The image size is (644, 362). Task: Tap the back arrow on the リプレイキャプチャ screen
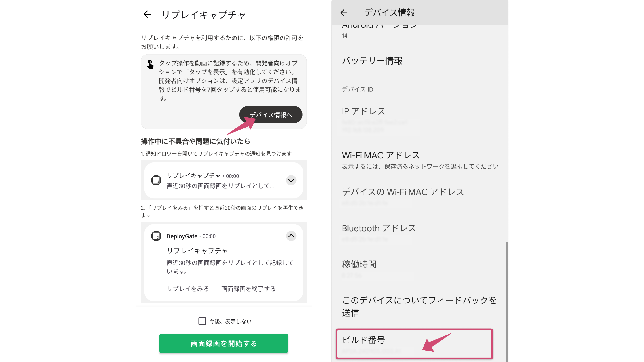pyautogui.click(x=147, y=14)
